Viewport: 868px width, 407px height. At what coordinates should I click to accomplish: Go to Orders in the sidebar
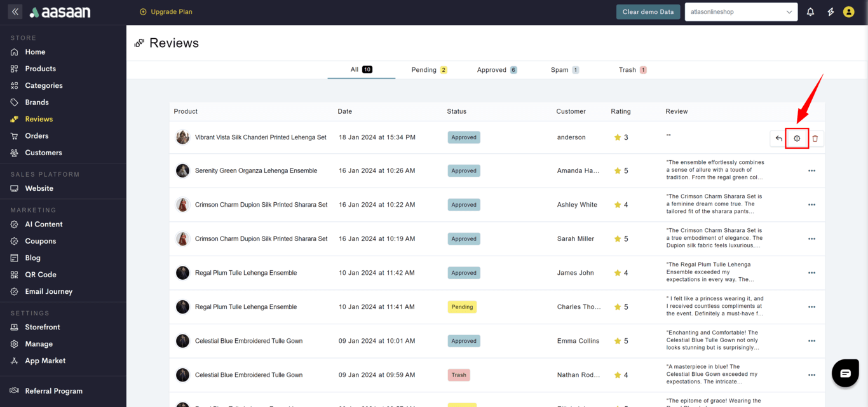pyautogui.click(x=37, y=136)
